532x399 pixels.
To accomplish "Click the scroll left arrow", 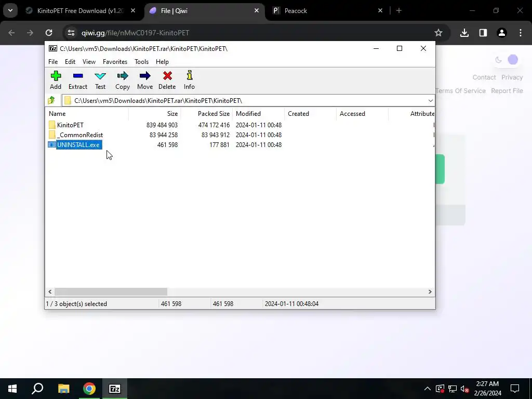I will [50, 292].
